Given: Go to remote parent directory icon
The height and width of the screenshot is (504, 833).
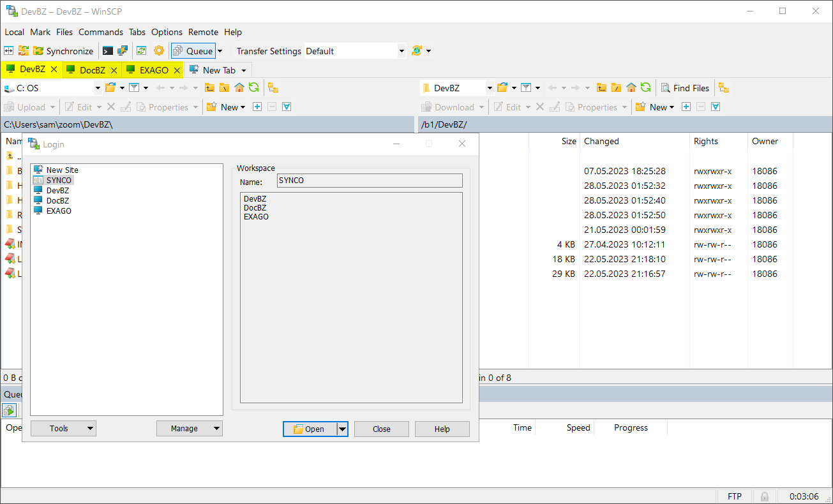Looking at the screenshot, I should [x=601, y=88].
